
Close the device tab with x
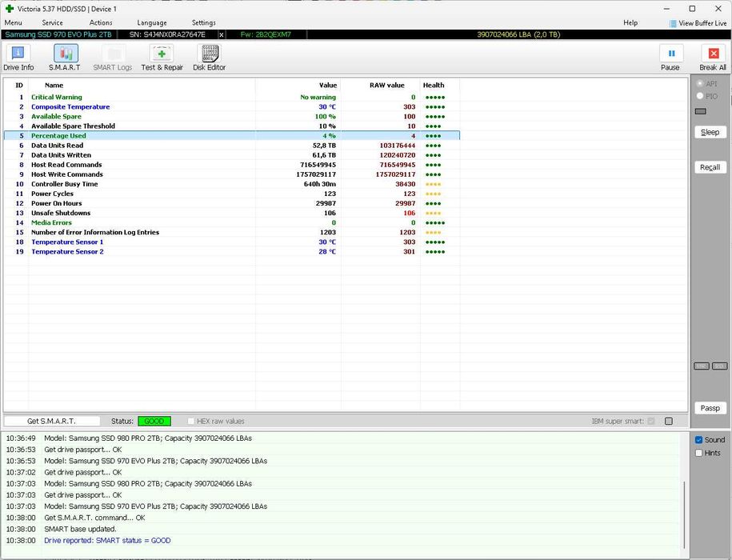pyautogui.click(x=222, y=34)
